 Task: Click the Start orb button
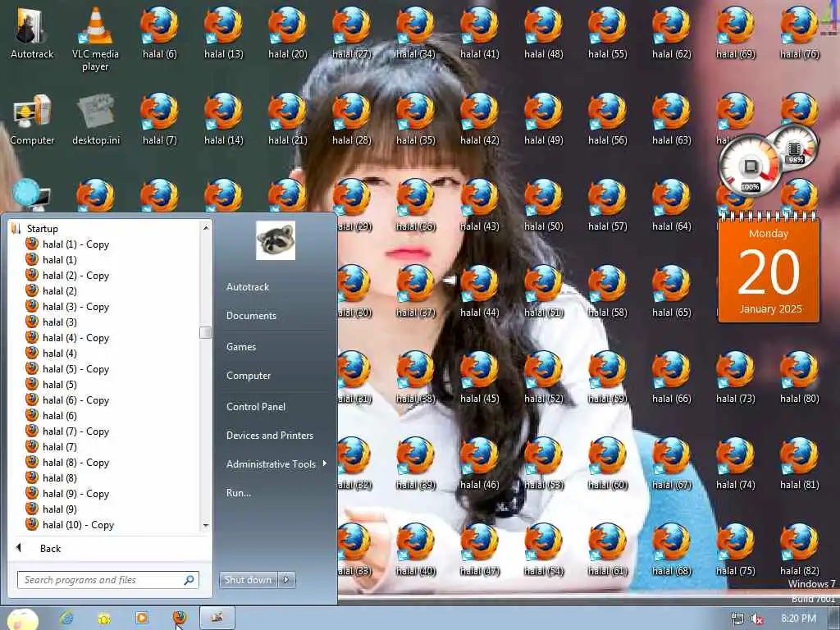point(23,619)
